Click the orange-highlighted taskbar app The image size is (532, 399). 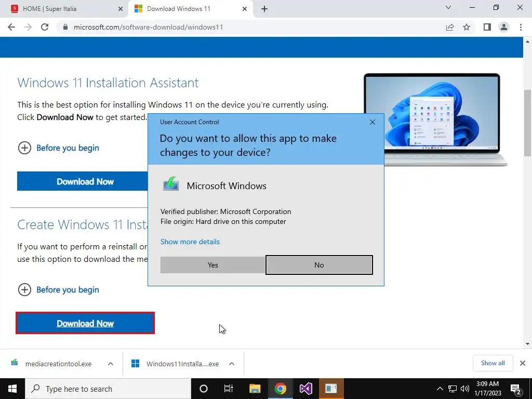(x=331, y=389)
